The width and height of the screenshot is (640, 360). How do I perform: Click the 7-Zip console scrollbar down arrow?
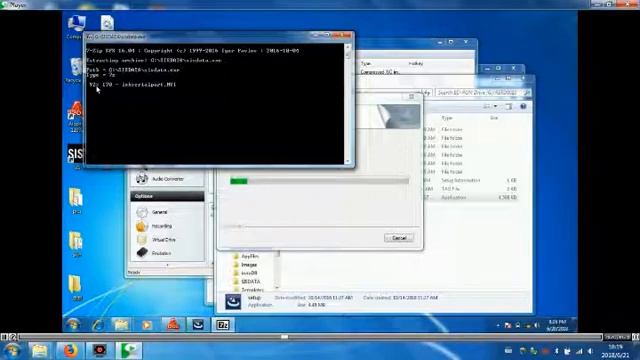(x=348, y=161)
